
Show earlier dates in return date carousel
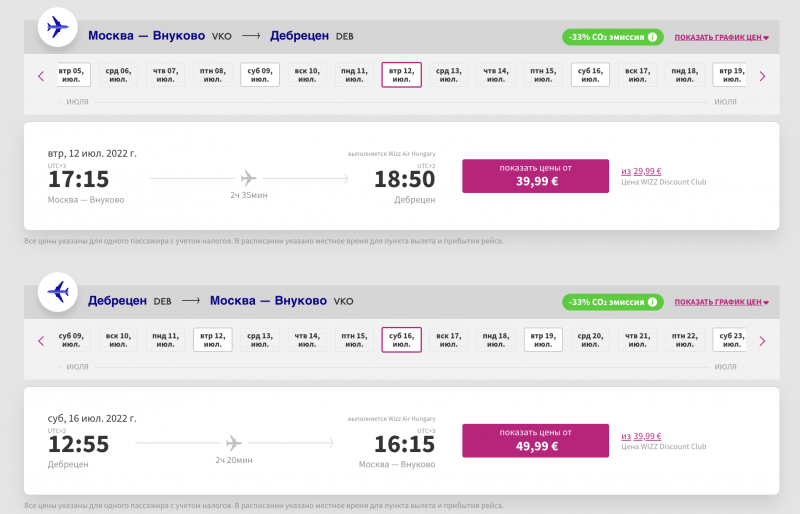[x=41, y=341]
